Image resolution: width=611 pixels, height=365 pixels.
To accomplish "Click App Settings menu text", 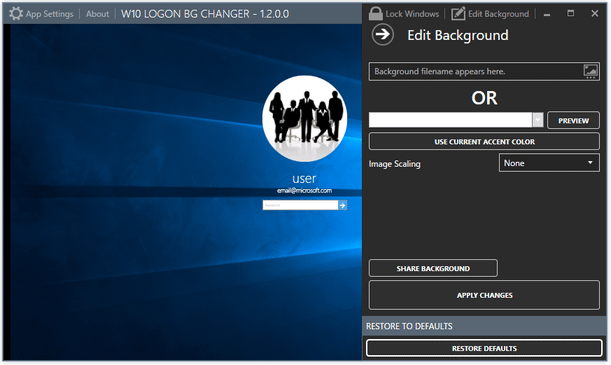I will pyautogui.click(x=49, y=14).
